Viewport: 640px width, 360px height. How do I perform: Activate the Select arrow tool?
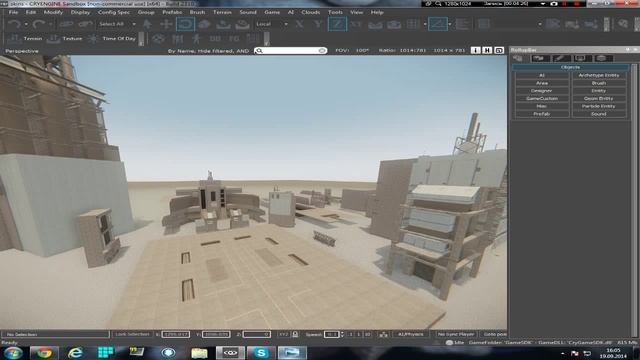click(x=147, y=24)
